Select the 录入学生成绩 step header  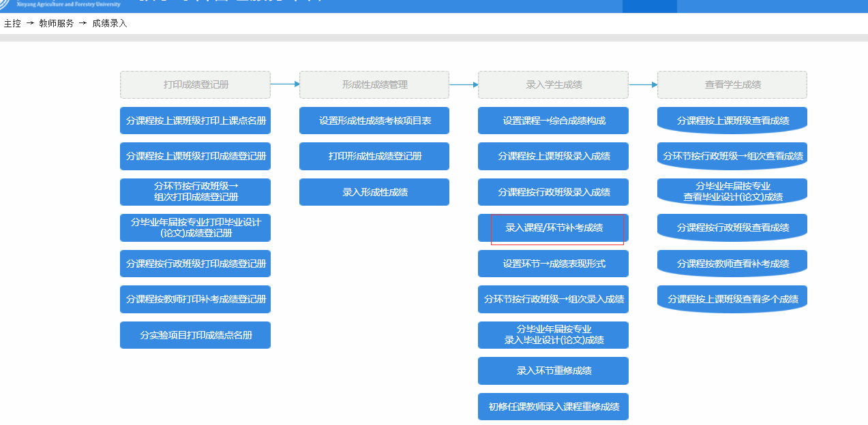pyautogui.click(x=553, y=85)
